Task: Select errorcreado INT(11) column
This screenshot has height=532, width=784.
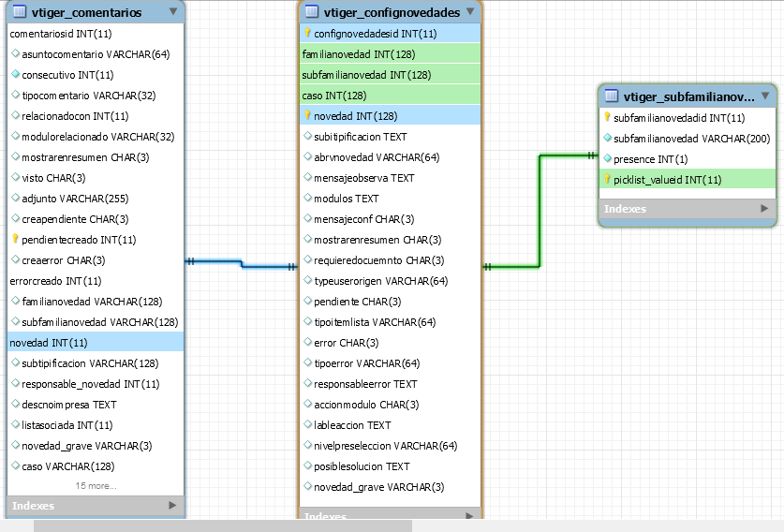Action: tap(96, 281)
